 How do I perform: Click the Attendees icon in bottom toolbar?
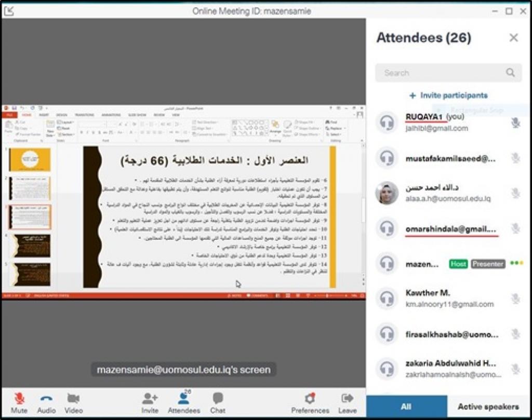click(183, 399)
